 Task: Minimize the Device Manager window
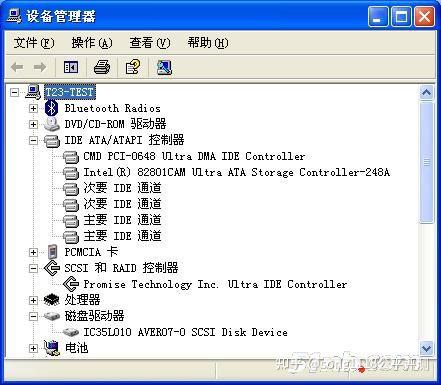(x=378, y=16)
